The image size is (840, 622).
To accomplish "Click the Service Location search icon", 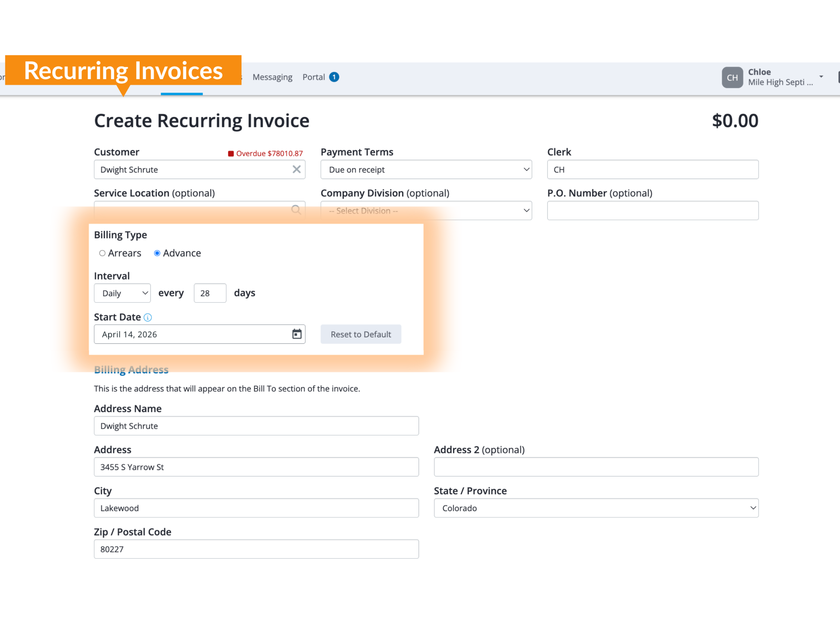I will 296,210.
